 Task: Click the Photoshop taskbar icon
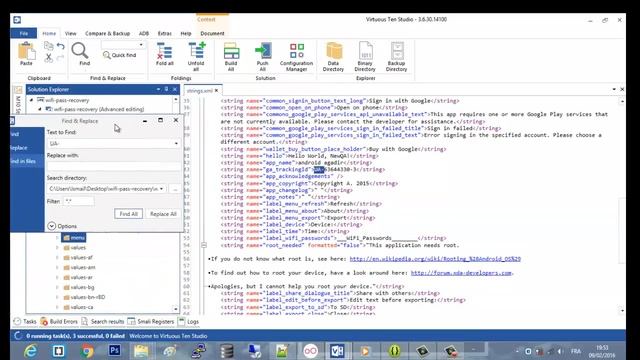(115, 351)
